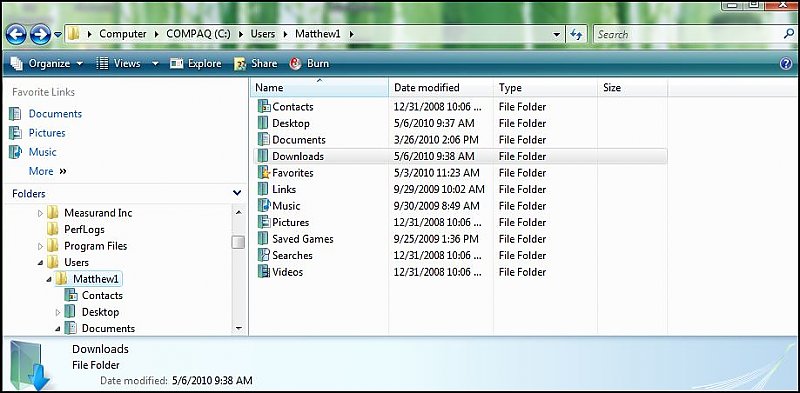800x393 pixels.
Task: Click the Videos folder icon
Action: point(263,272)
